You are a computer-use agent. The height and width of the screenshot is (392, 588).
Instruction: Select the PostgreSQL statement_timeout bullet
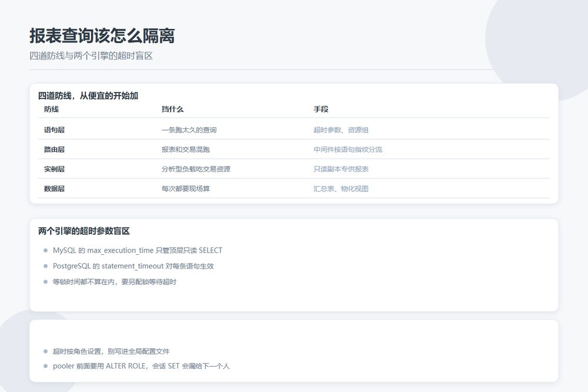pyautogui.click(x=133, y=266)
